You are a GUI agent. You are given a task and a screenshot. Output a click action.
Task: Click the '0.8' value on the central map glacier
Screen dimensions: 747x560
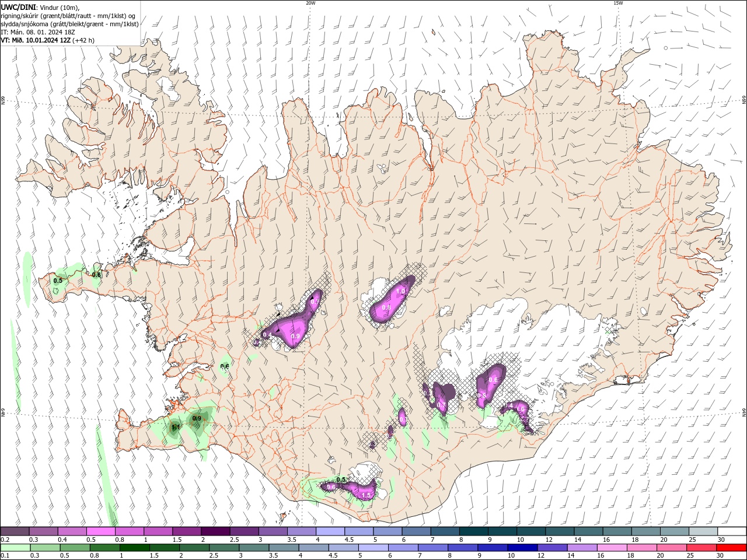386,307
